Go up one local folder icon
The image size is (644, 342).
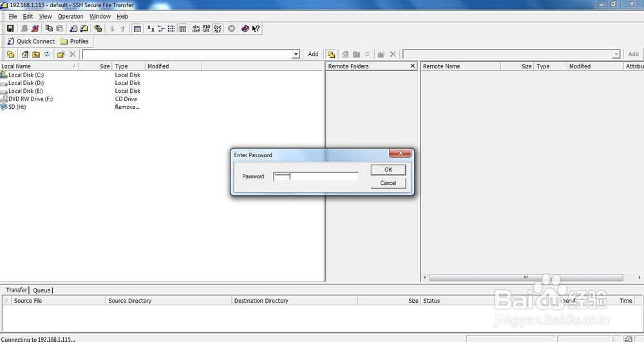pyautogui.click(x=36, y=54)
